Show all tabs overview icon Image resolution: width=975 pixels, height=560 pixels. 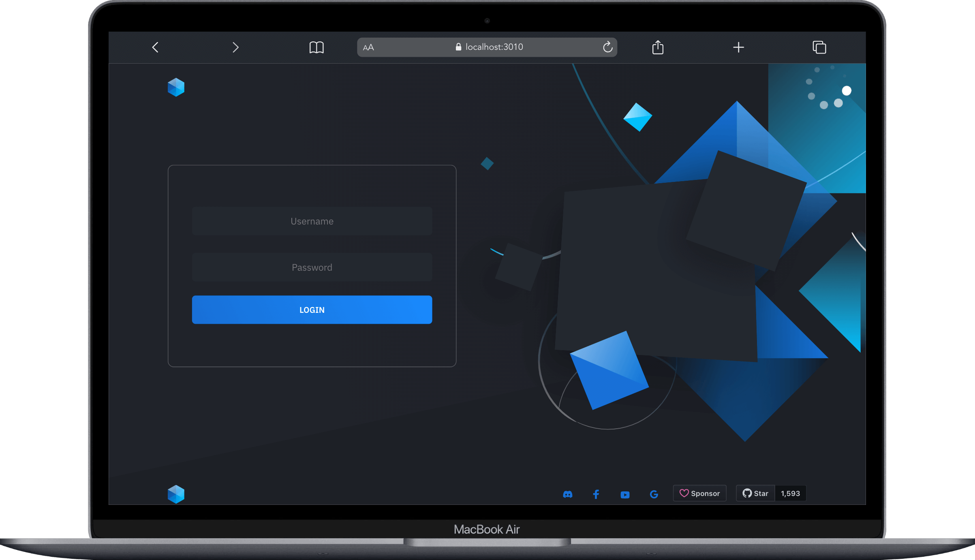[819, 47]
